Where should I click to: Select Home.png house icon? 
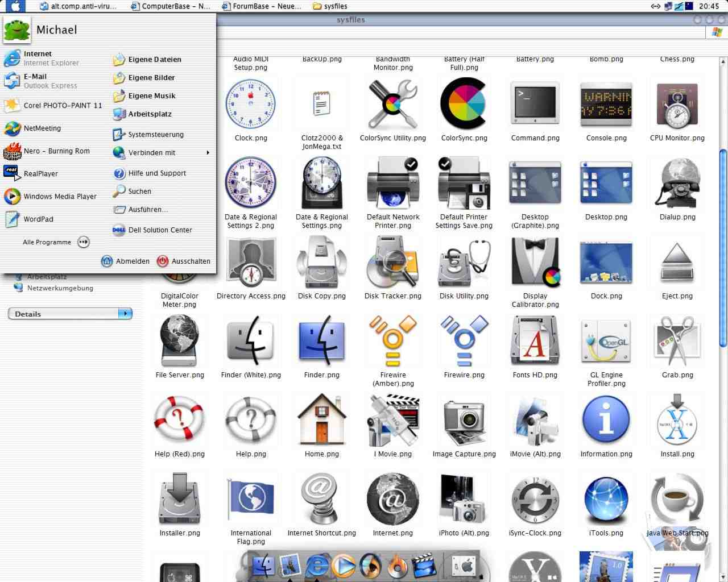click(322, 421)
